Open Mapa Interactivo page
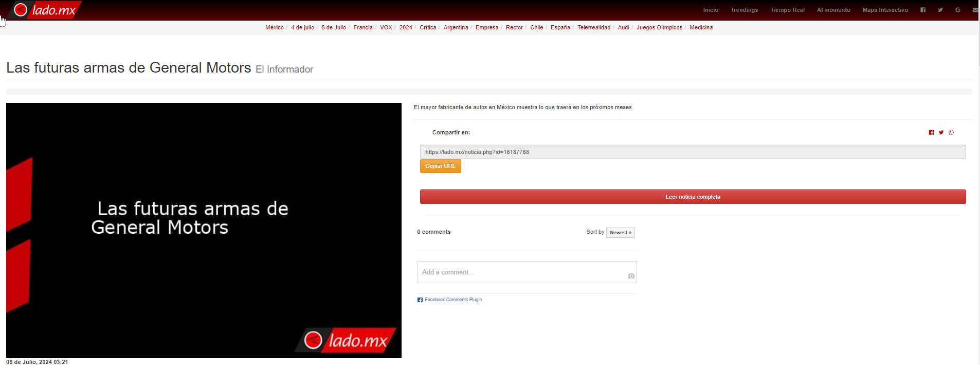The height and width of the screenshot is (365, 980). click(x=885, y=10)
